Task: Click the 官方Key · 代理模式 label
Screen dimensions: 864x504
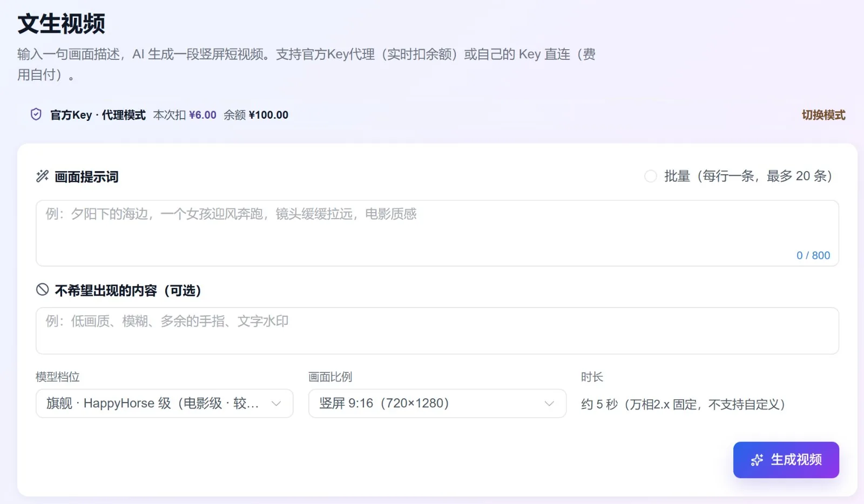Action: [98, 115]
